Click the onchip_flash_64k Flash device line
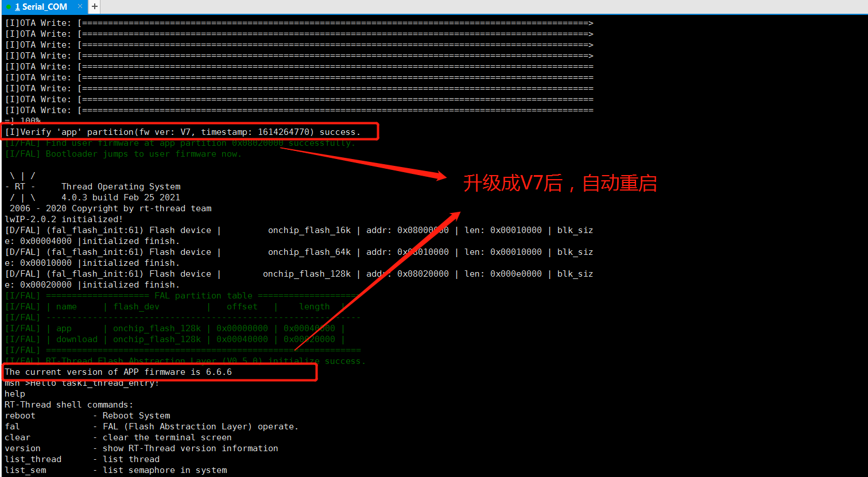Screen dimensions: 868x477 click(299, 252)
